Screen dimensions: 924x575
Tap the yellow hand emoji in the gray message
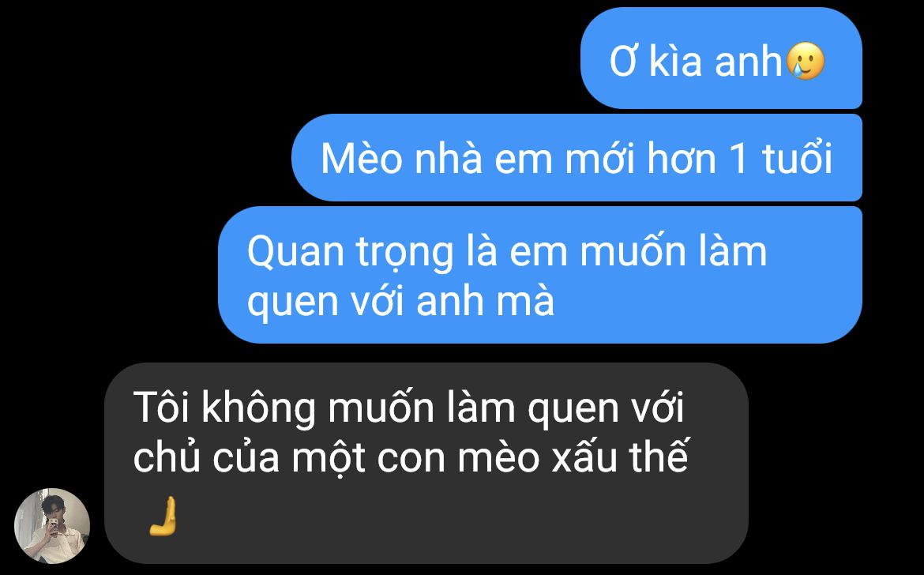[x=163, y=516]
